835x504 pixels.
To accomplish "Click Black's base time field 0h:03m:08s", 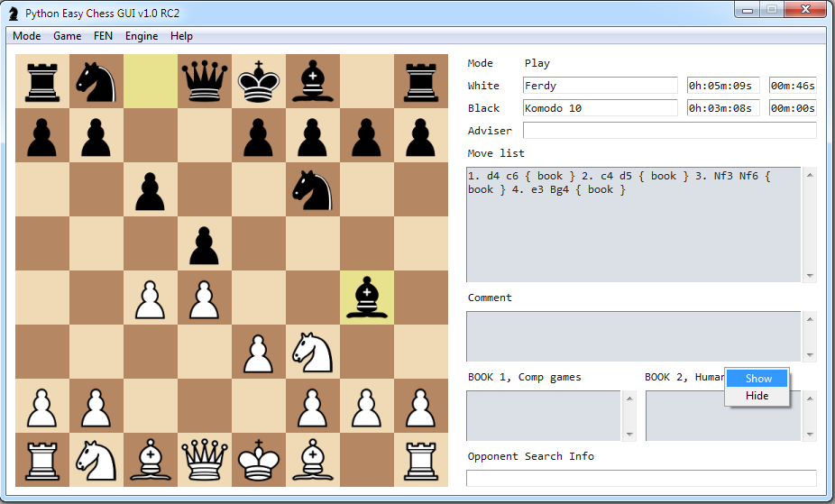I will tap(722, 108).
